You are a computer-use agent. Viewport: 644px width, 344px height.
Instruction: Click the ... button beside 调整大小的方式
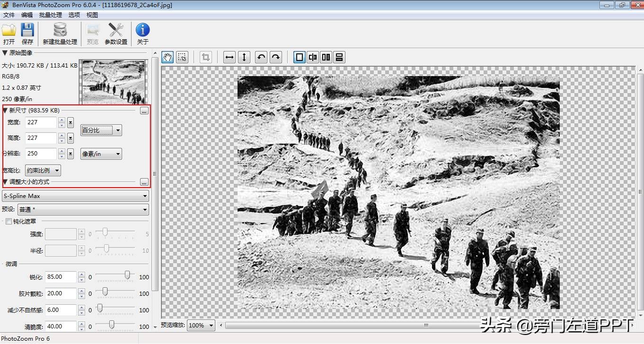(144, 182)
